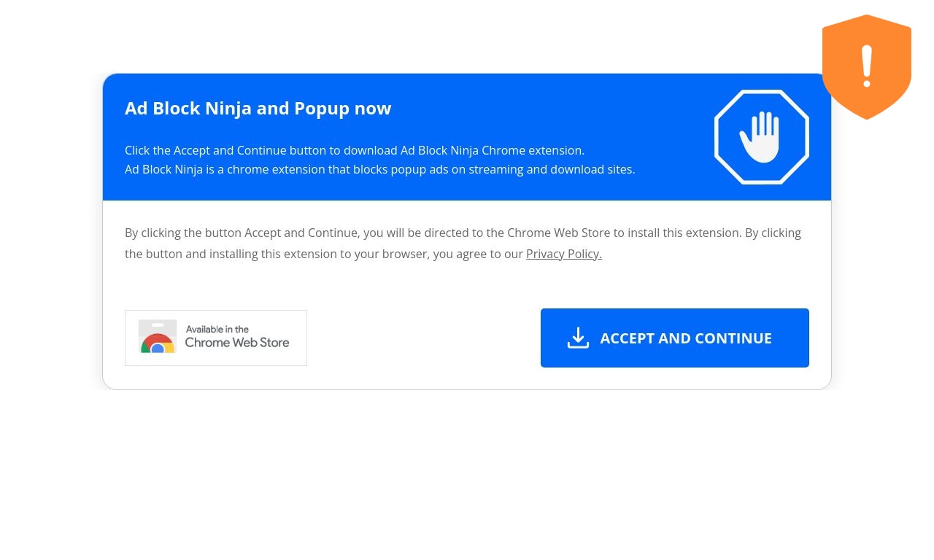Click the "Available in the" badge caption
Viewport: 934px width, 560px height.
(x=217, y=329)
